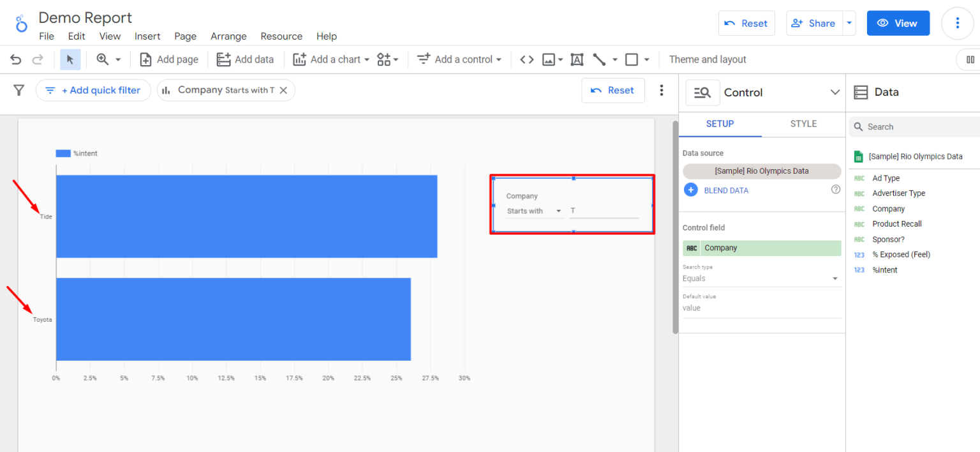Image resolution: width=980 pixels, height=452 pixels.
Task: Click the Default value input field
Action: point(761,307)
